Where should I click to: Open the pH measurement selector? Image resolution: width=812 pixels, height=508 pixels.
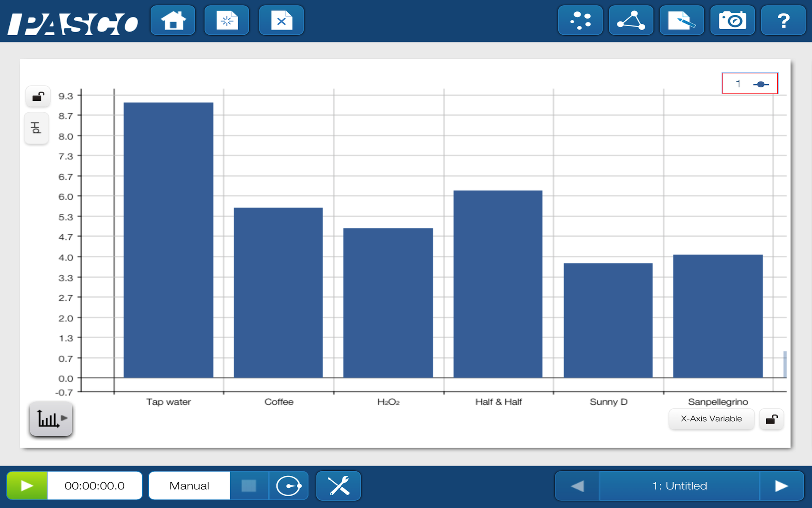pos(36,128)
